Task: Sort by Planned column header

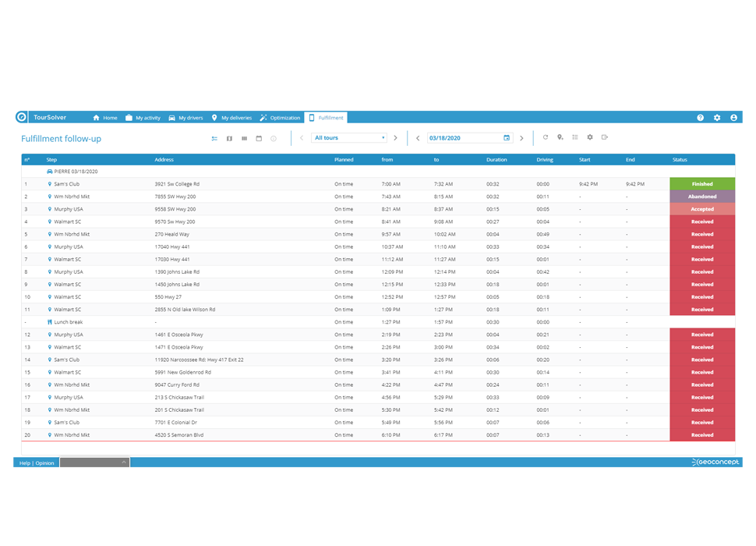Action: (344, 160)
